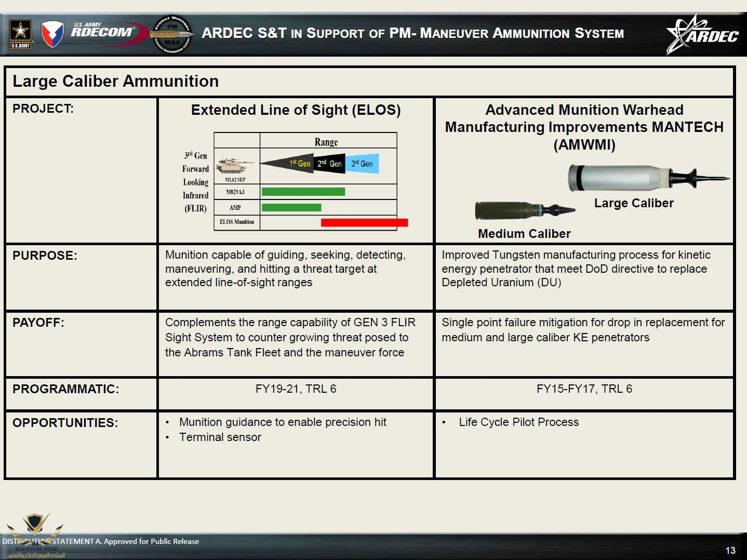
Task: Click the OPPORTUNITIES: row label
Action: point(65,423)
